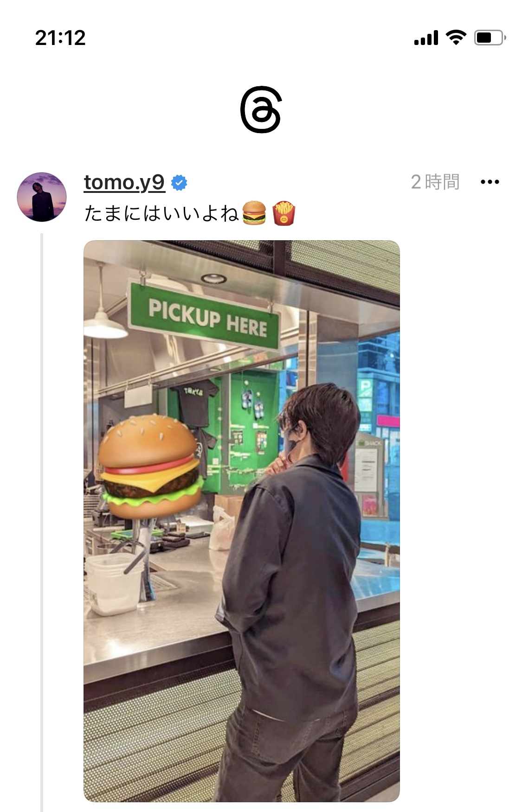This screenshot has width=522, height=812.
Task: Tap the battery indicator icon
Action: pyautogui.click(x=490, y=38)
